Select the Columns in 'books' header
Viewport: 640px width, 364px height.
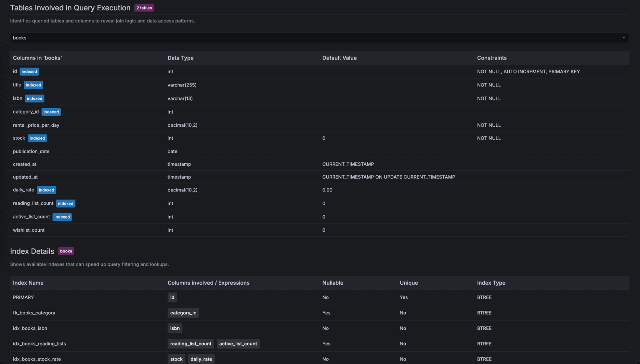(37, 58)
